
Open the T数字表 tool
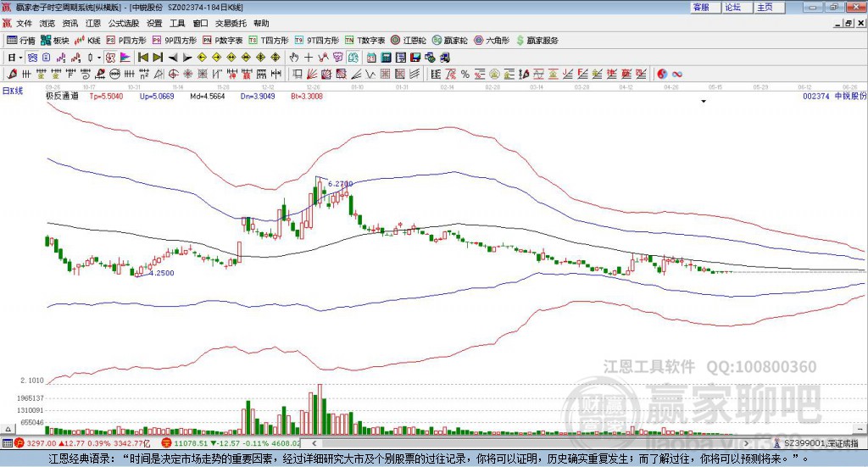tap(364, 41)
